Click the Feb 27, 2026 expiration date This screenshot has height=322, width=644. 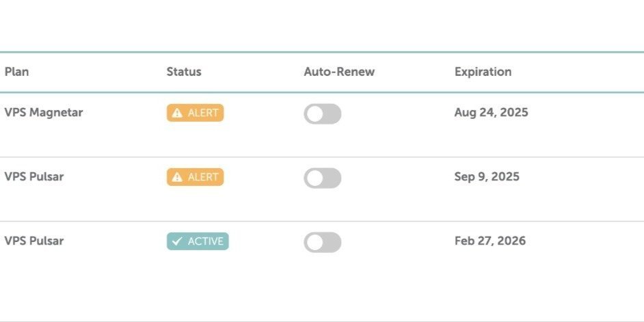490,241
